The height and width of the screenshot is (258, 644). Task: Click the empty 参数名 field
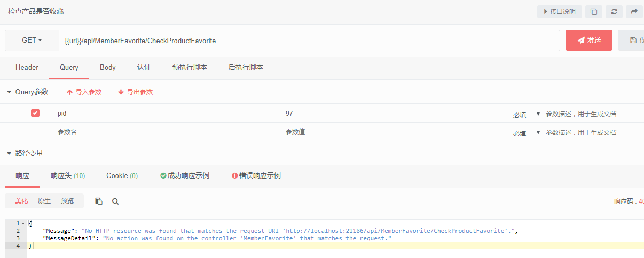[x=166, y=132]
